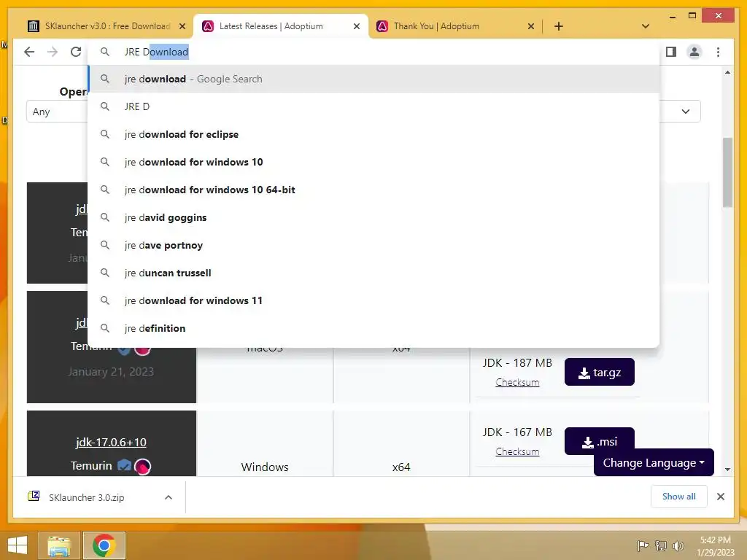
Task: Download the 187 MB JDK tar.gz
Action: (600, 372)
